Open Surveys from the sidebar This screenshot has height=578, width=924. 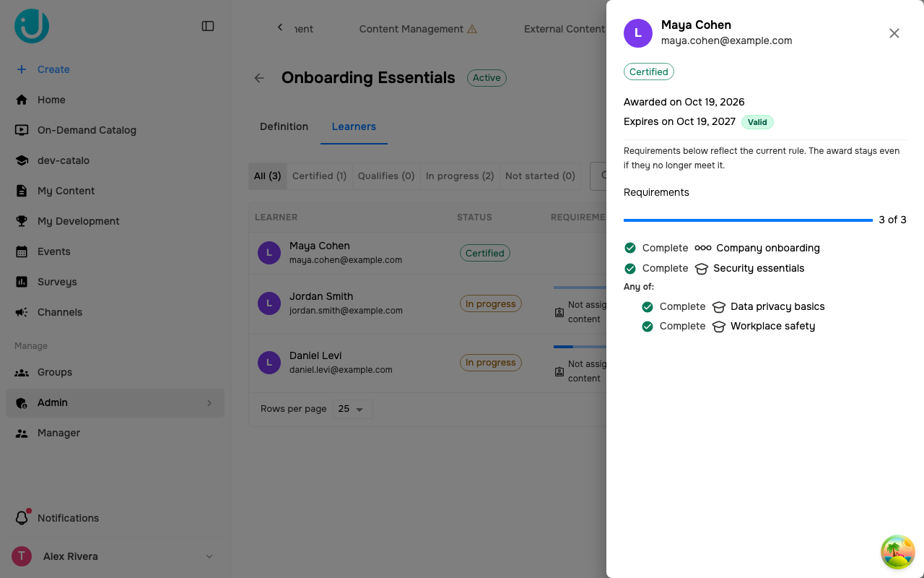pyautogui.click(x=115, y=282)
